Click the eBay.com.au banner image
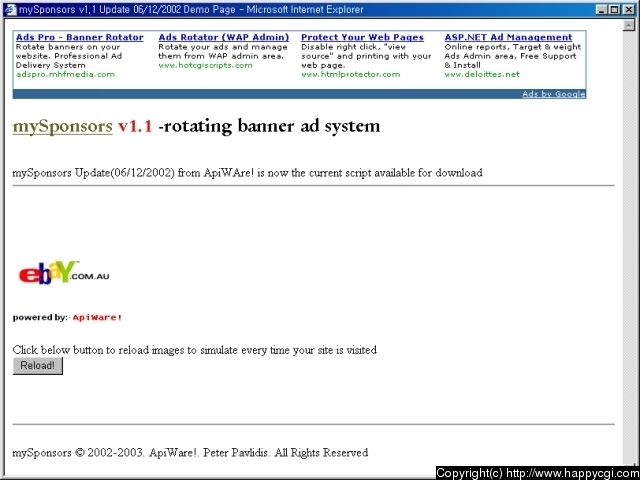 [x=64, y=272]
